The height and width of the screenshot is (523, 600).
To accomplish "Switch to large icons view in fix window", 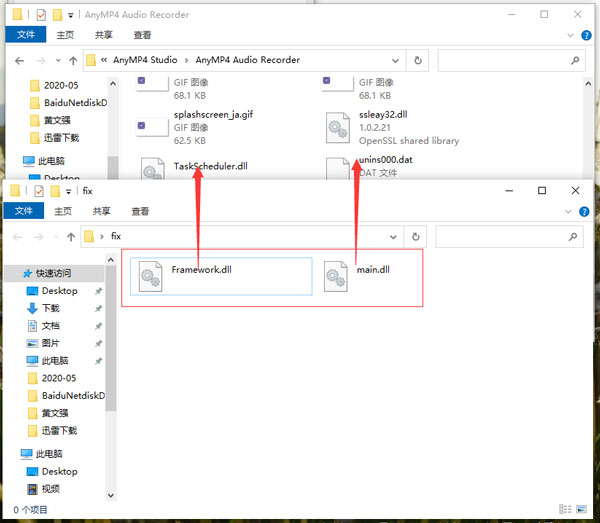I will (582, 509).
